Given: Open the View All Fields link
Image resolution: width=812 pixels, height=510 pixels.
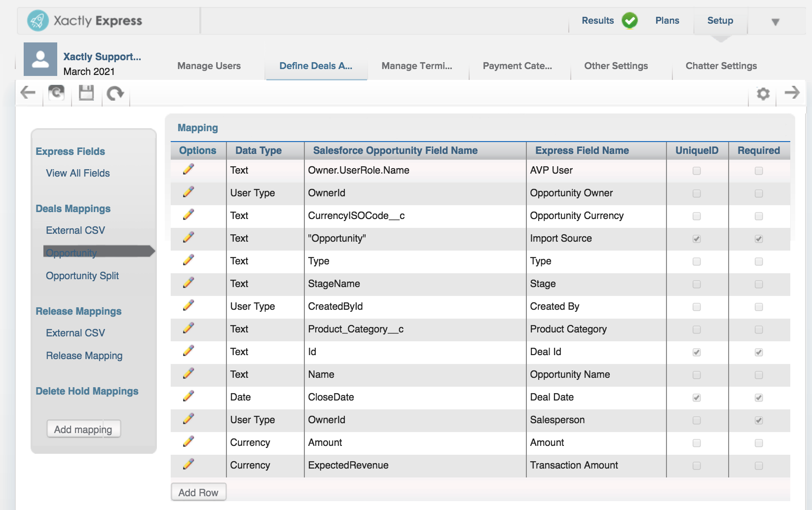Looking at the screenshot, I should tap(78, 174).
